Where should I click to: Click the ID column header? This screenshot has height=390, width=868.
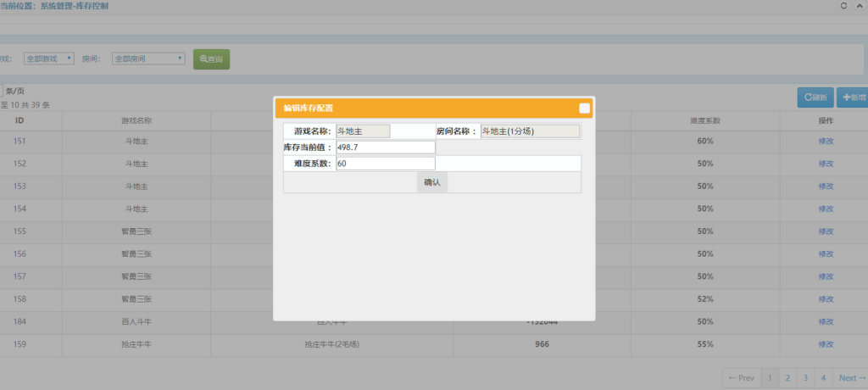pyautogui.click(x=19, y=120)
